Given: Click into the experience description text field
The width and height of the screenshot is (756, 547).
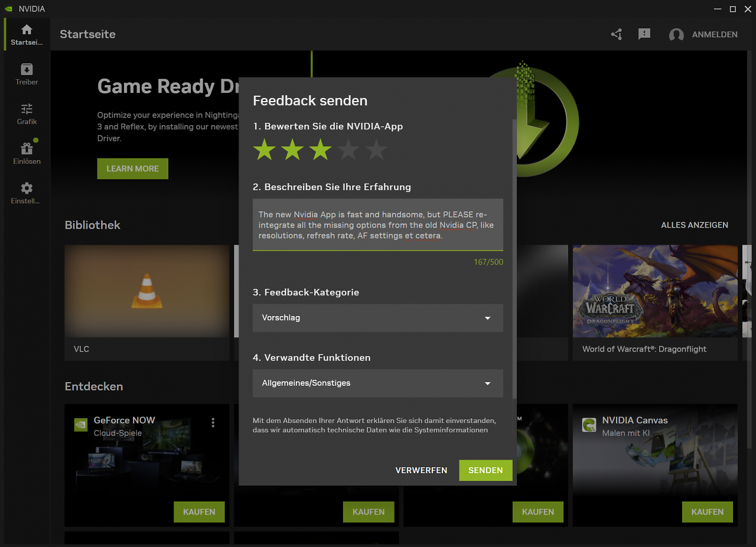Looking at the screenshot, I should [378, 224].
